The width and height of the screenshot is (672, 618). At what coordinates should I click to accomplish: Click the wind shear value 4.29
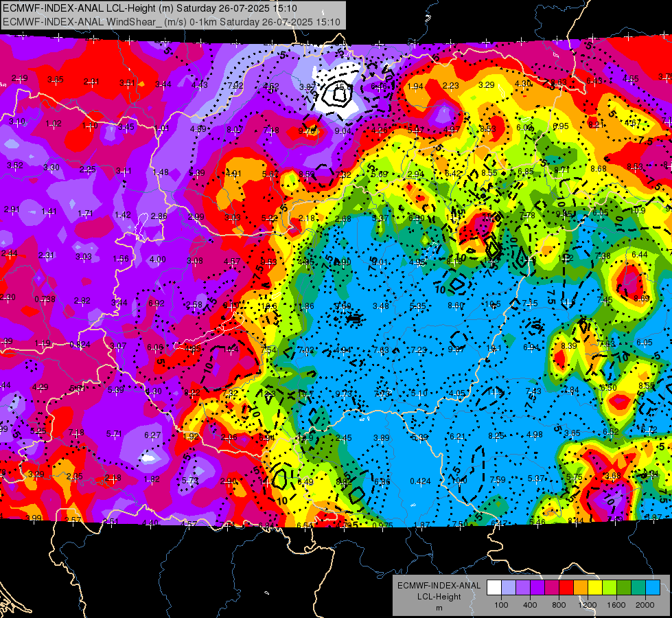pyautogui.click(x=40, y=387)
